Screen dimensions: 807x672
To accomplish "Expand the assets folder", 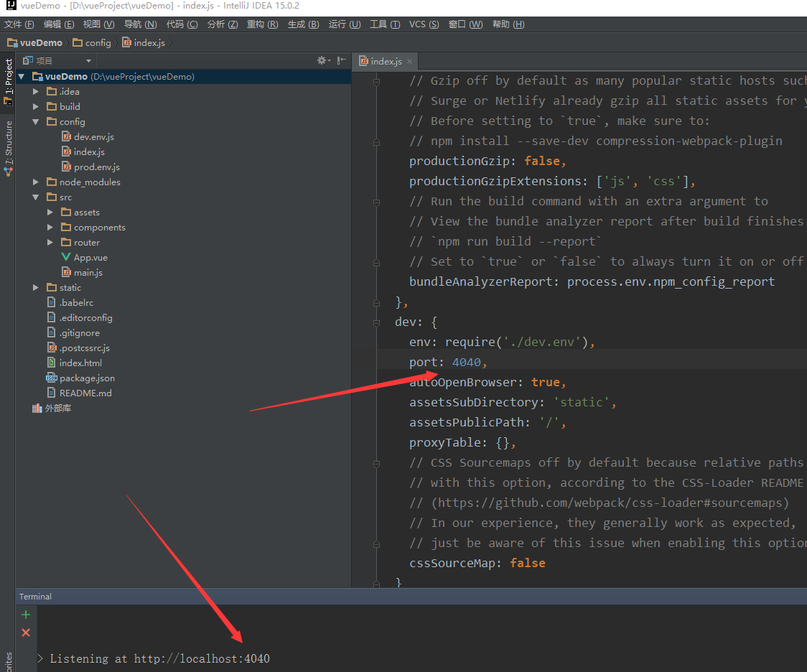I will point(50,212).
